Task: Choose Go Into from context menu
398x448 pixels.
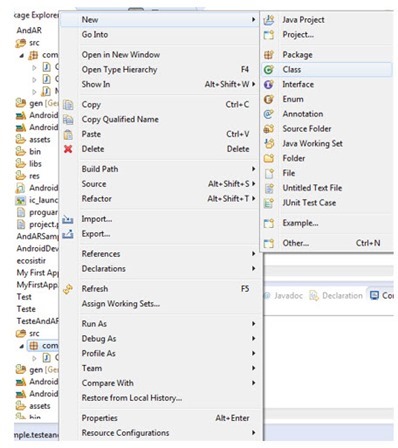Action: 95,35
